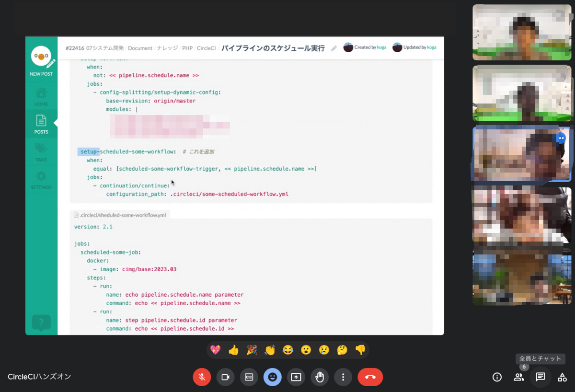Click the edit pencil next to title
575x392 pixels.
pyautogui.click(x=334, y=48)
